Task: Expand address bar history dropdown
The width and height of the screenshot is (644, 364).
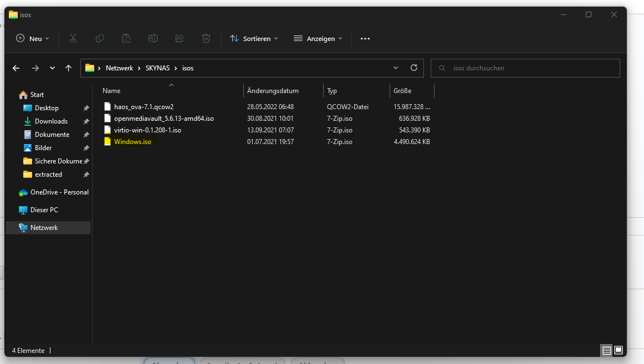Action: (x=396, y=68)
